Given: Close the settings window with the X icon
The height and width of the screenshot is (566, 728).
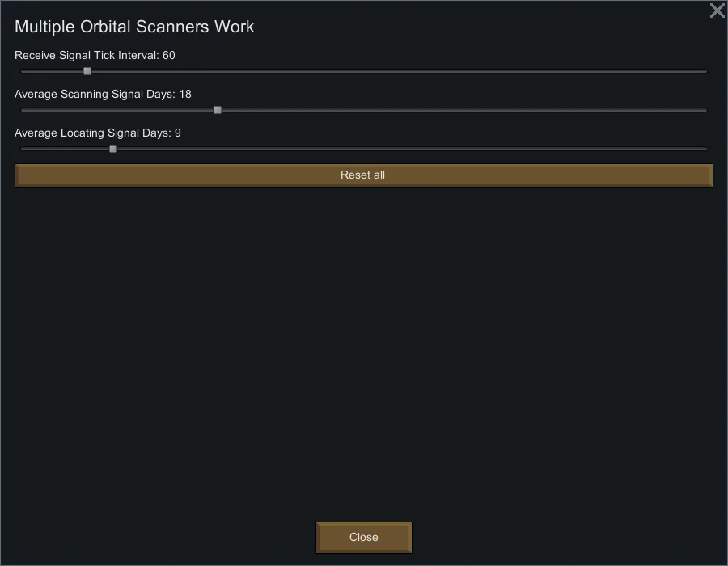Looking at the screenshot, I should 717,11.
